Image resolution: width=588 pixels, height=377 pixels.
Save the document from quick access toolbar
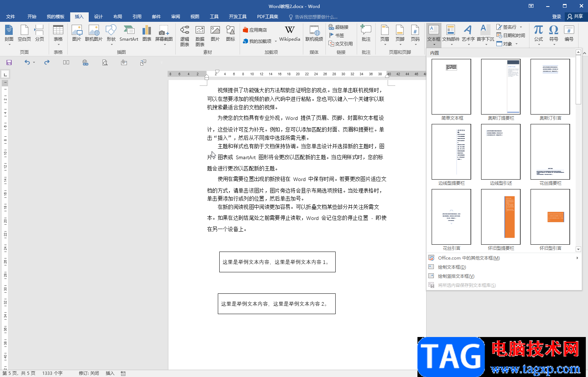click(x=9, y=63)
